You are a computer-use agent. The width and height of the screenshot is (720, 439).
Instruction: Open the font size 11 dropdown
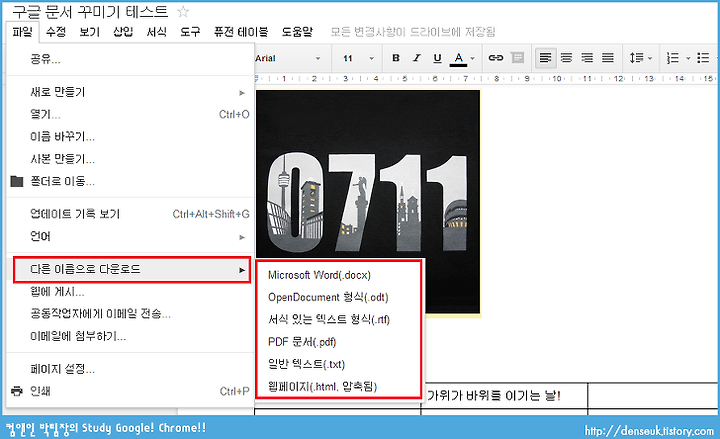point(358,58)
